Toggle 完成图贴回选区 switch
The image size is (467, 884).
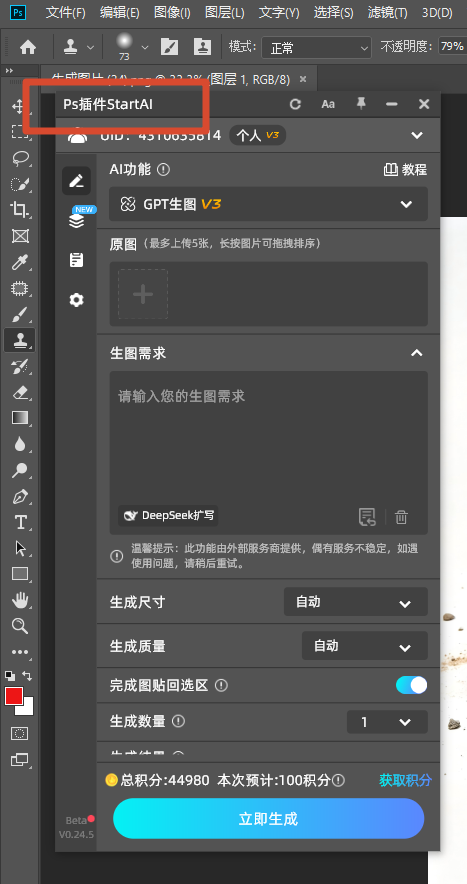pos(411,685)
